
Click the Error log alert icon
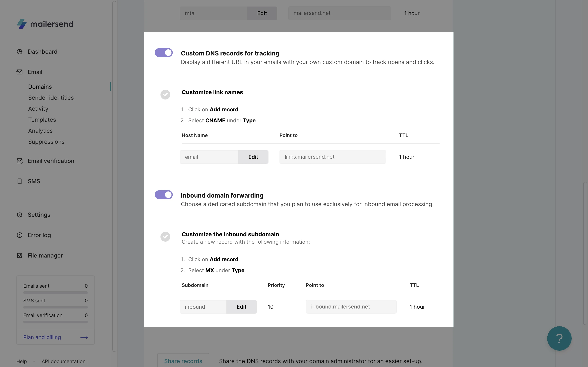click(x=19, y=235)
